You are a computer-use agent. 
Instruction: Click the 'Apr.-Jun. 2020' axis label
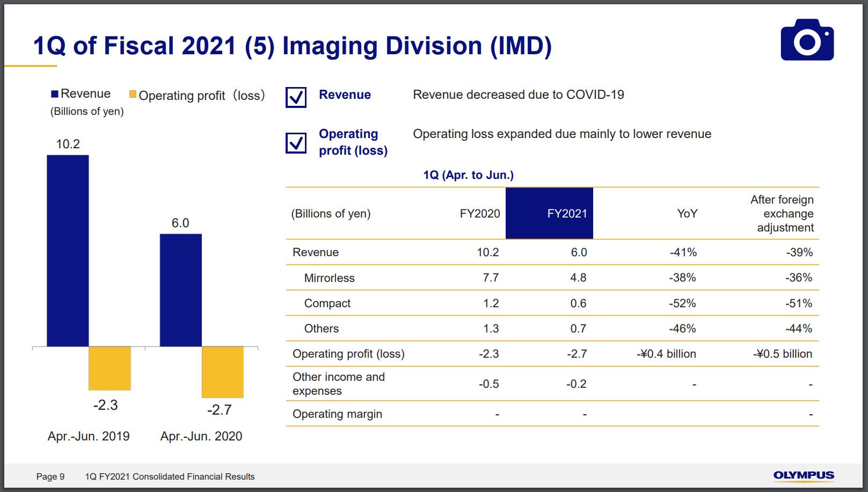[201, 436]
